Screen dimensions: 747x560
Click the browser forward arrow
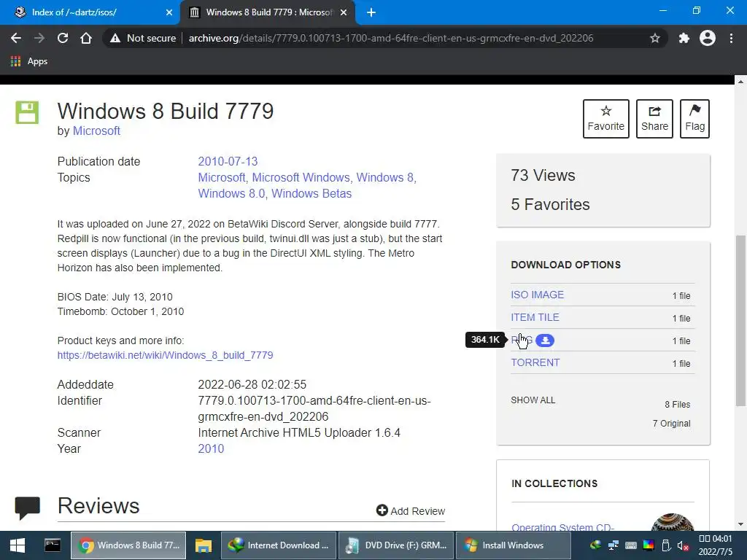(x=39, y=38)
